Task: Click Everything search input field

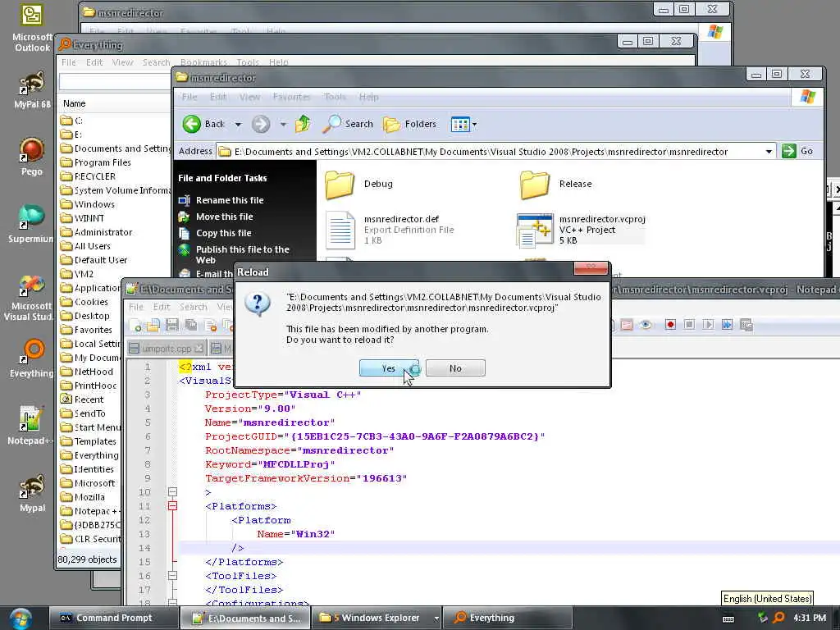Action: tap(115, 81)
